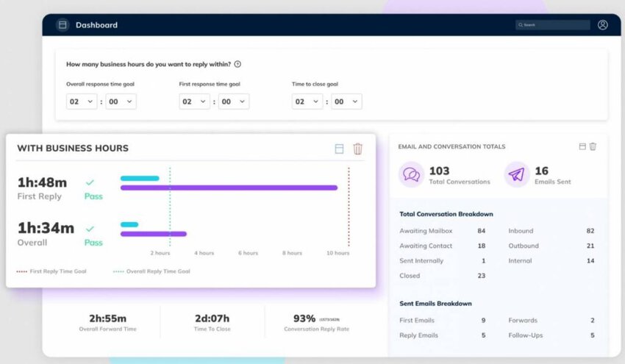The width and height of the screenshot is (625, 364).
Task: Click the Dashboard title text
Action: 96,25
